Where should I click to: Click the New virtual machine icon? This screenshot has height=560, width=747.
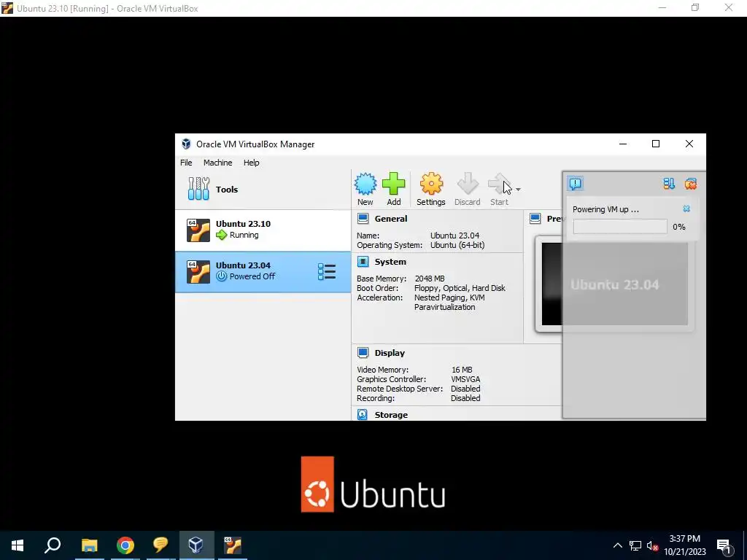click(365, 184)
